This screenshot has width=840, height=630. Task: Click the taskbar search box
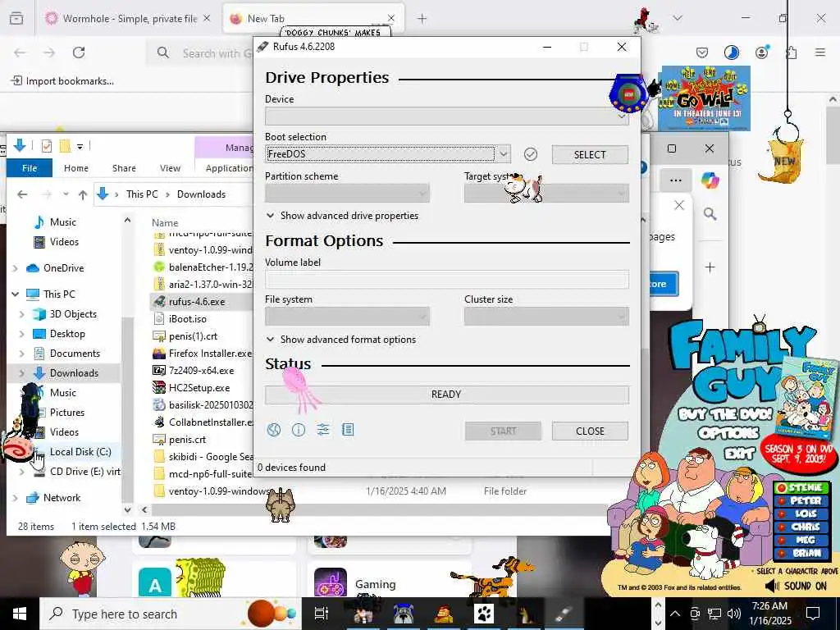click(170, 614)
